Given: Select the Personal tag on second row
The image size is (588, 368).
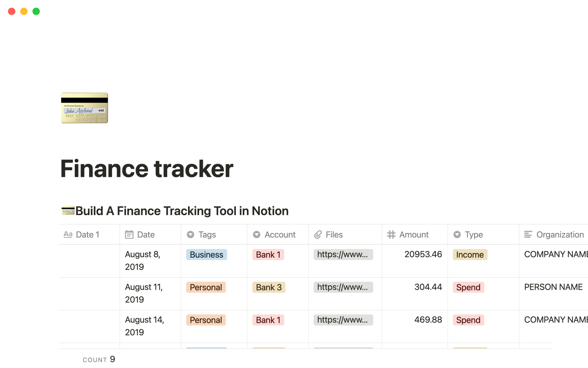Looking at the screenshot, I should [205, 287].
